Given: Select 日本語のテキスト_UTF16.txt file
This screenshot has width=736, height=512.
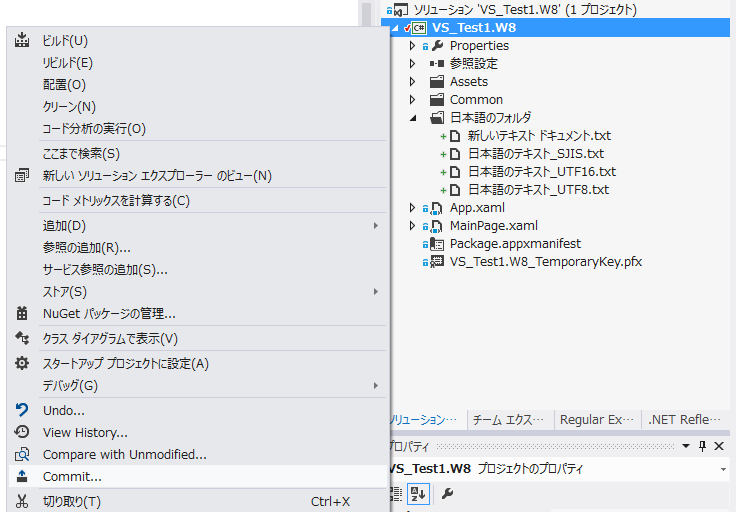Looking at the screenshot, I should 542,172.
